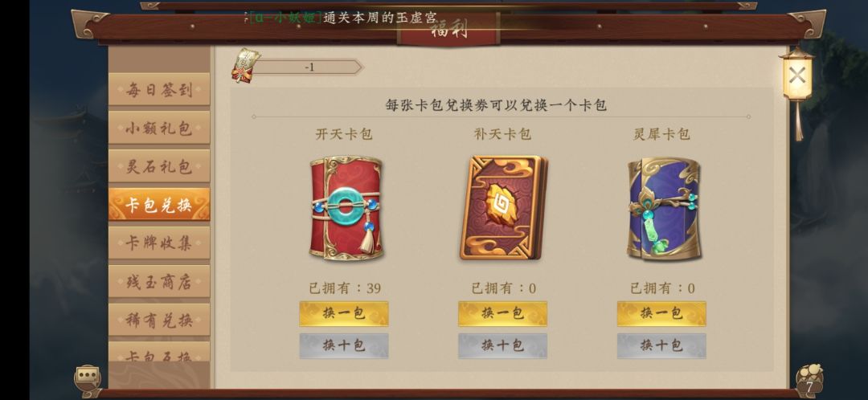Close the 福利 panel with lantern X
The width and height of the screenshot is (868, 400).
tap(796, 76)
